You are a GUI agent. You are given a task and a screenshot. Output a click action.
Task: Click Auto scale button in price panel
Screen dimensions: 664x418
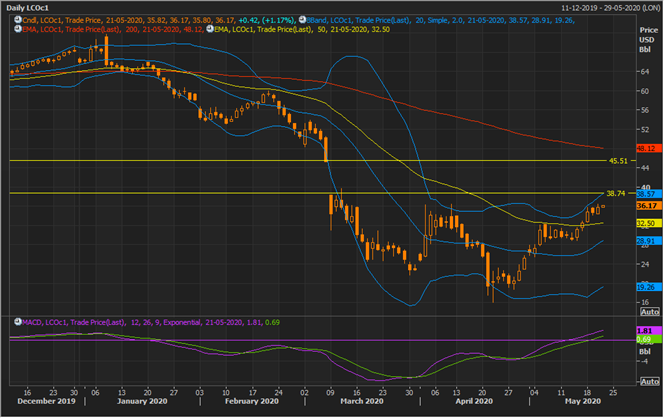coord(650,312)
